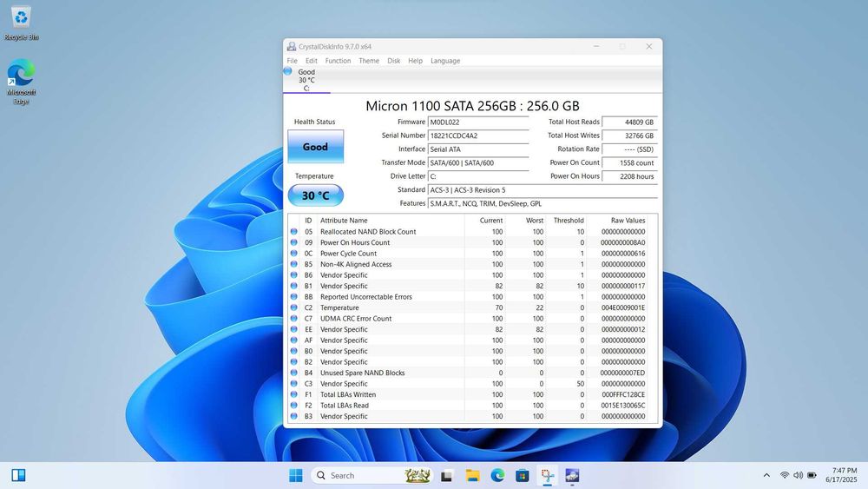868x489 pixels.
Task: Open the Windows Start menu
Action: (x=296, y=475)
